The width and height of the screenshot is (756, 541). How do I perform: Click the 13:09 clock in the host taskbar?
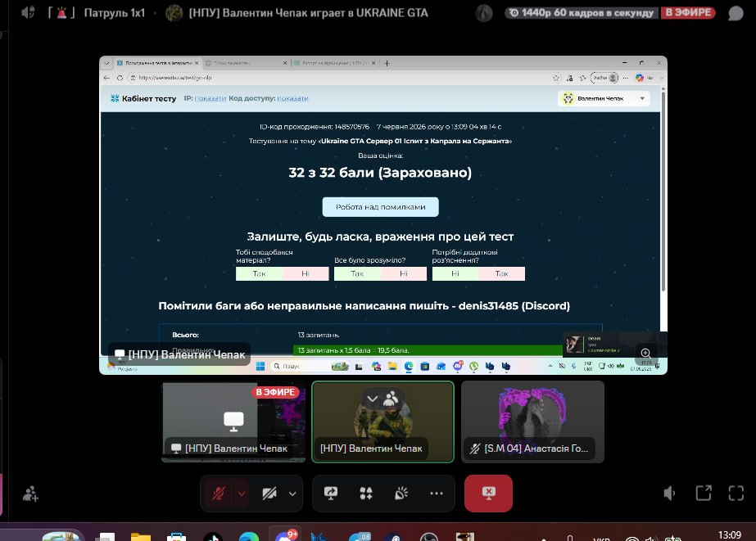(x=730, y=535)
